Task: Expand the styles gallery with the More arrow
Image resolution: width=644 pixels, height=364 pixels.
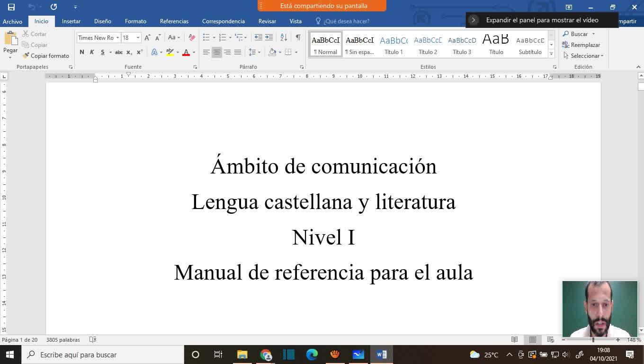Action: (551, 54)
